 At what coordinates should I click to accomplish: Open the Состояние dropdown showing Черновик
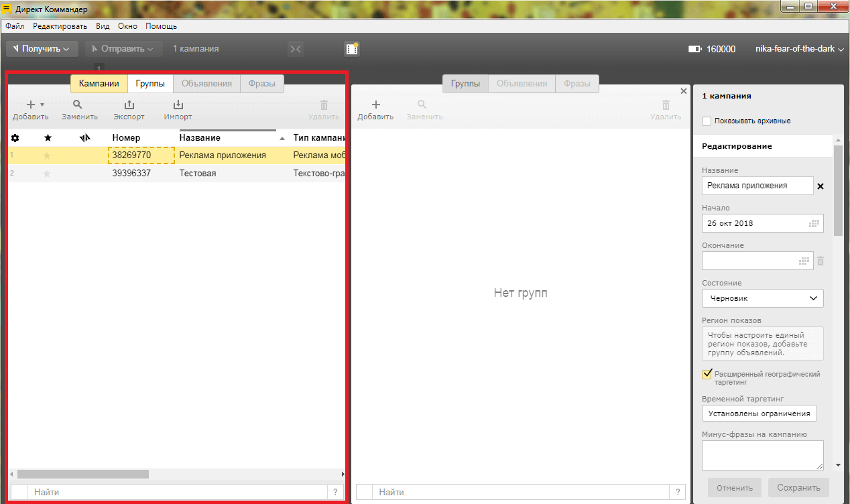(x=762, y=298)
